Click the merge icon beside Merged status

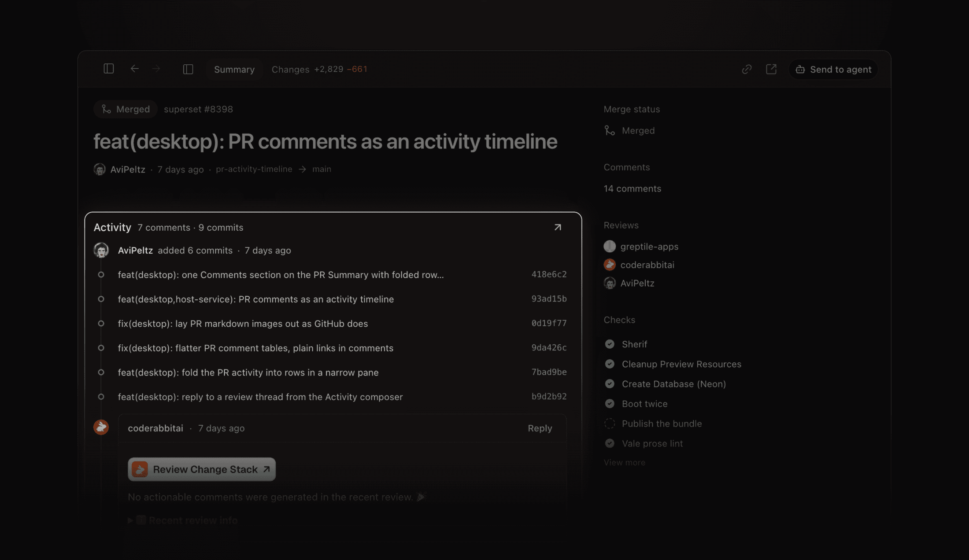coord(610,130)
